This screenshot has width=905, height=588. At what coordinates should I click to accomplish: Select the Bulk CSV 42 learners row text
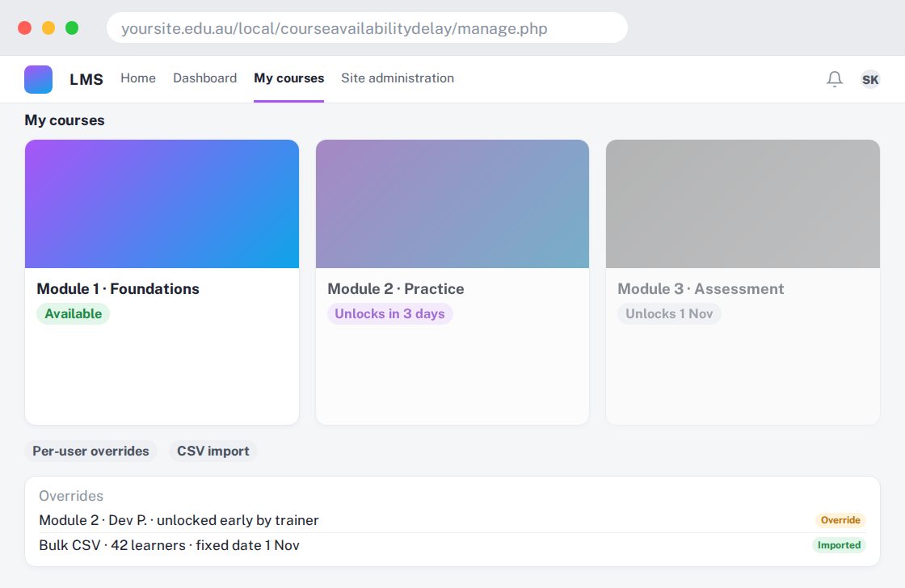point(169,545)
